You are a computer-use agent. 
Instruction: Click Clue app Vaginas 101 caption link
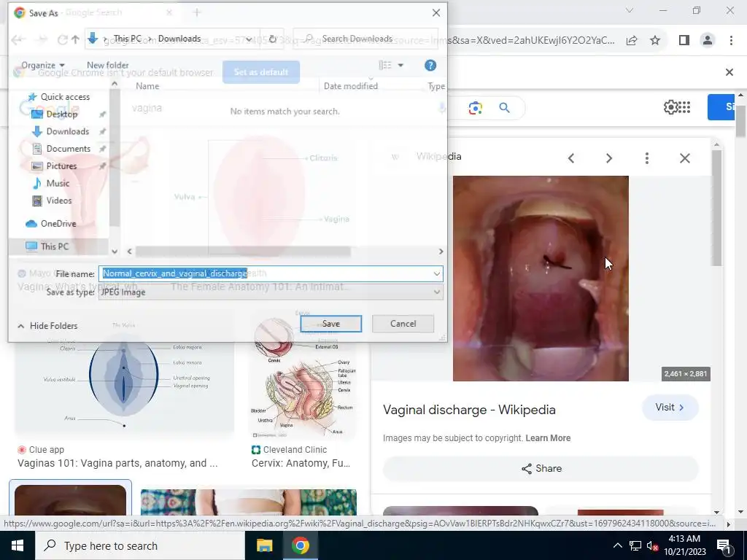pyautogui.click(x=117, y=463)
